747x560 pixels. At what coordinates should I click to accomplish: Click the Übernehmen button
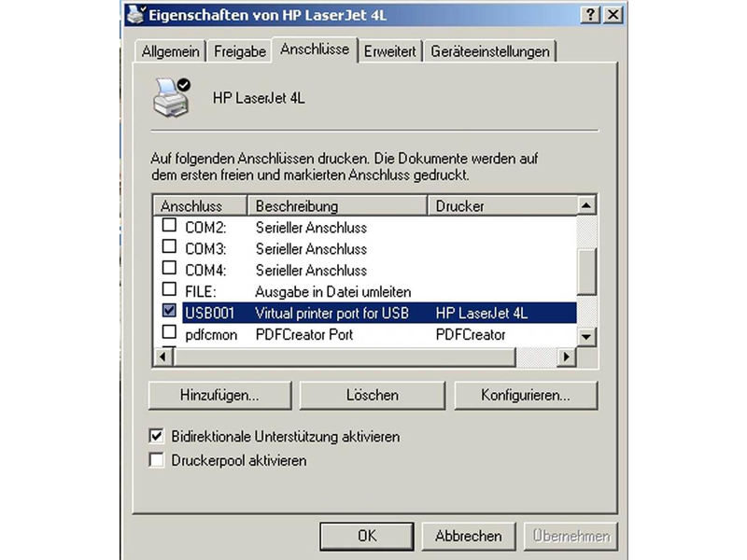point(571,536)
